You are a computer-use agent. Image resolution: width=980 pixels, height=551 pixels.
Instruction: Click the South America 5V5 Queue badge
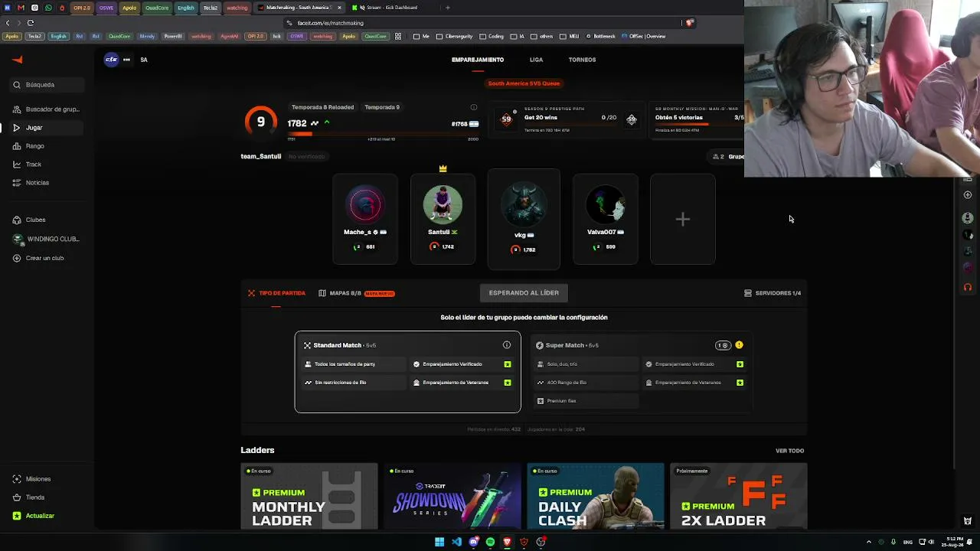pos(524,83)
